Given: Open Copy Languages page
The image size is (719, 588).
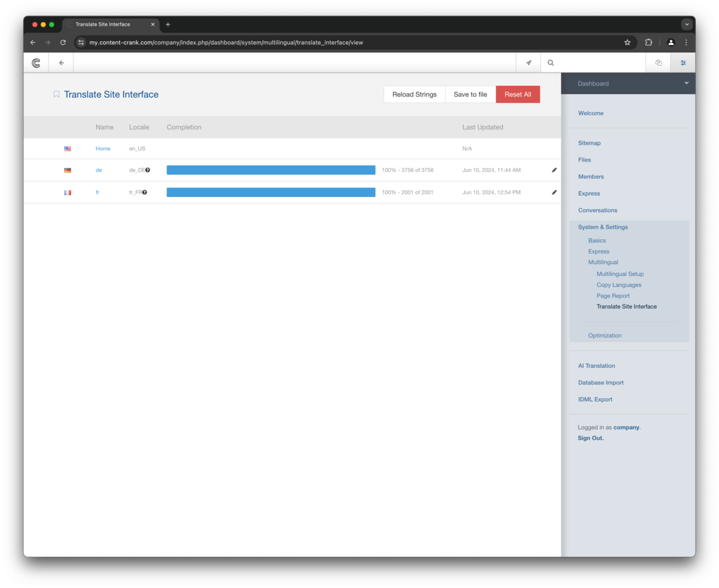Looking at the screenshot, I should 619,285.
